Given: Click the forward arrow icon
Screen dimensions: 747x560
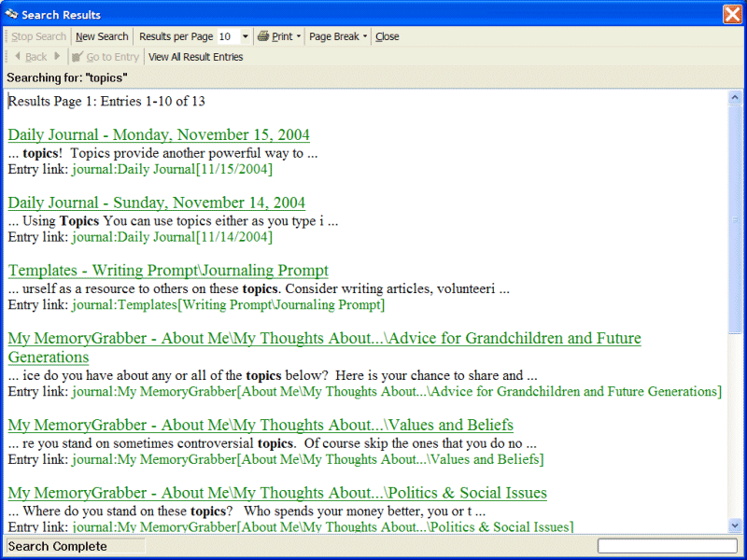Looking at the screenshot, I should [58, 57].
